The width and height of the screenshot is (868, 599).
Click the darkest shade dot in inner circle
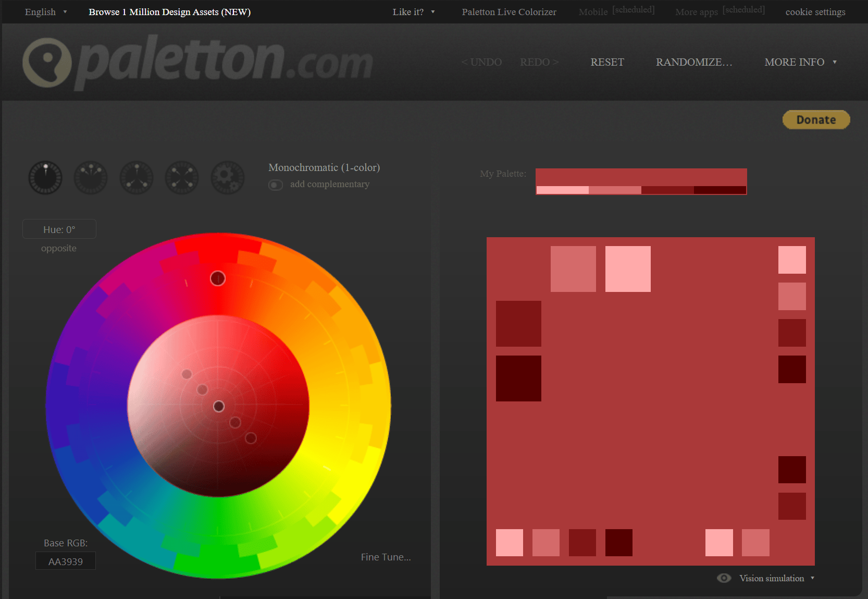pyautogui.click(x=251, y=438)
